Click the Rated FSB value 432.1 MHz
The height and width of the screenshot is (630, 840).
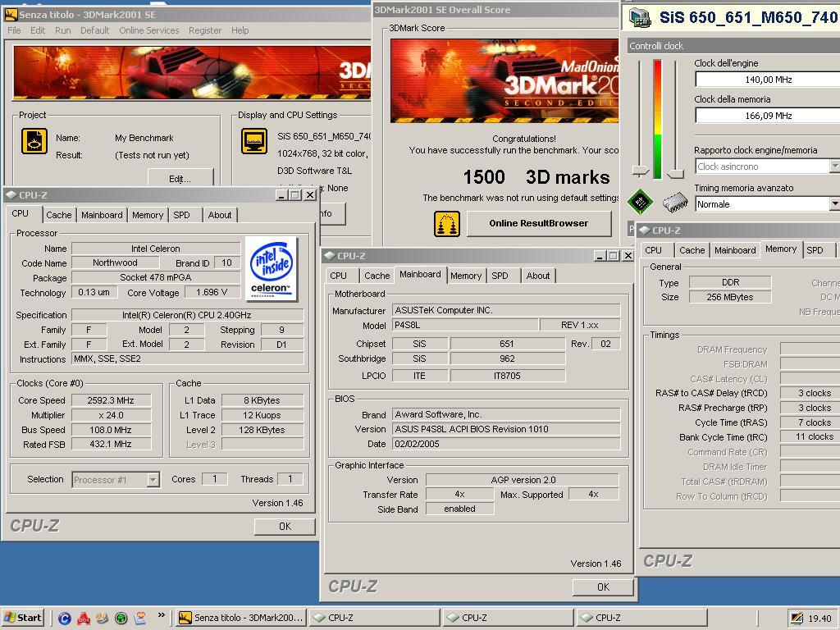[111, 444]
